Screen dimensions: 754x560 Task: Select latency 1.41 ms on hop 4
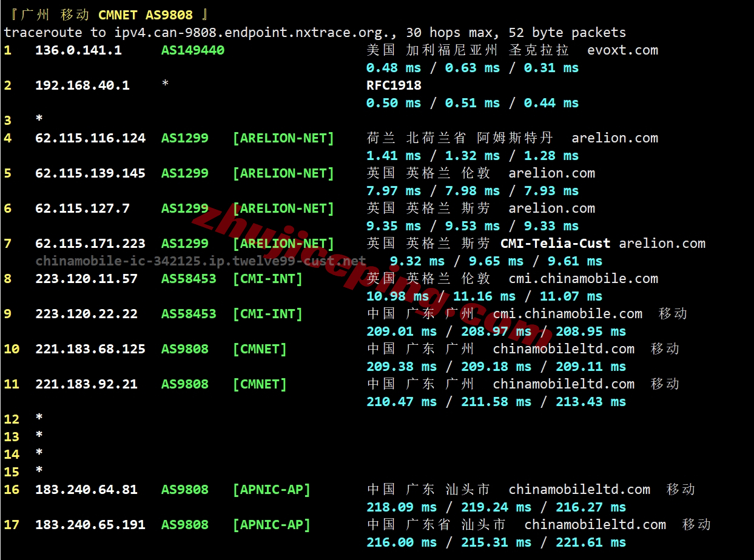(394, 156)
